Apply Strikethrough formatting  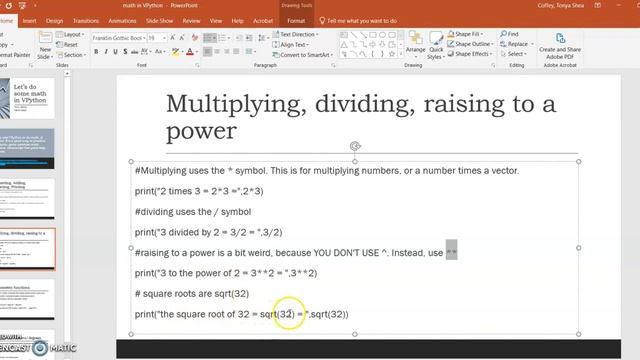click(134, 52)
